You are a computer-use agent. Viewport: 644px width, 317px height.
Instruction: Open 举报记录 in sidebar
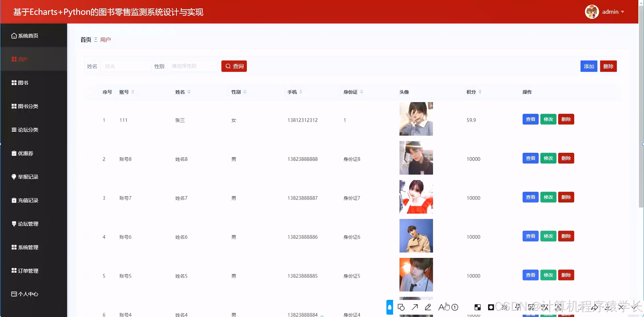pyautogui.click(x=34, y=177)
